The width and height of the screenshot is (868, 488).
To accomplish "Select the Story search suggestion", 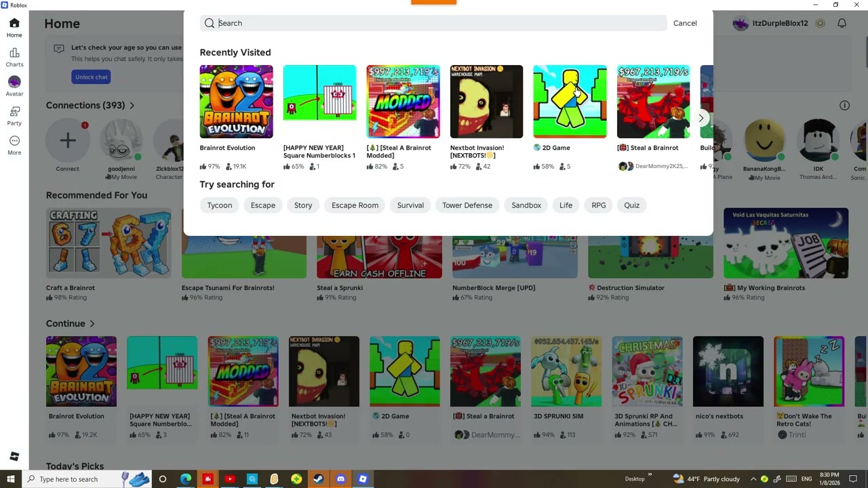I will (303, 205).
